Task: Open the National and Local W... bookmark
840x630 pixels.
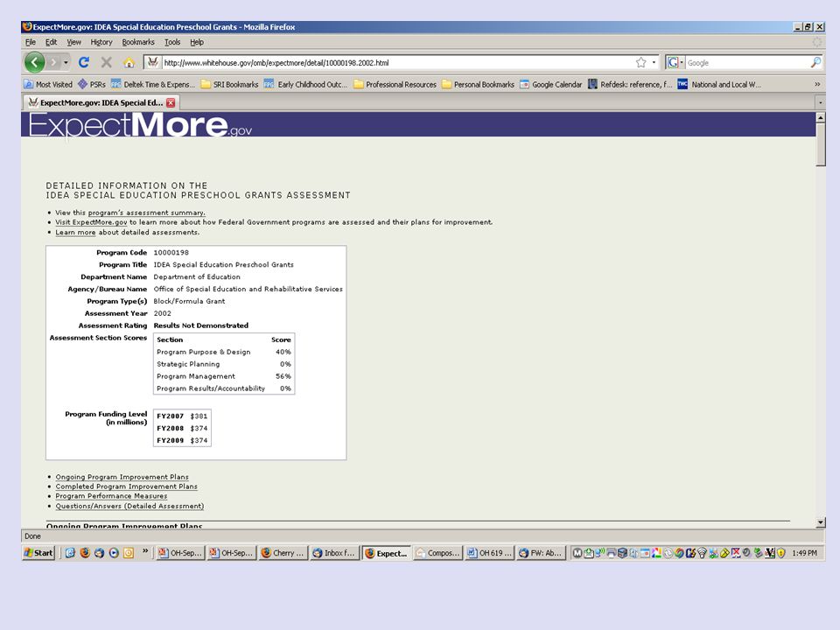Action: 719,85
